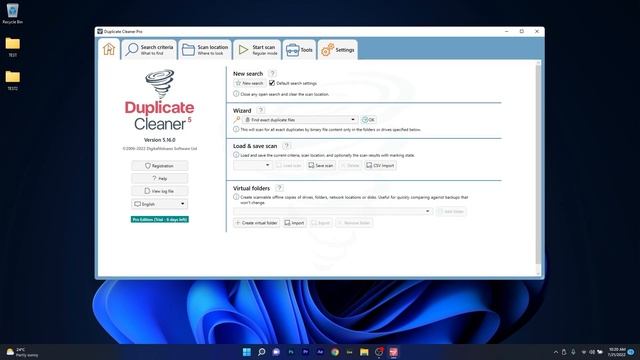Click the New search button
Image resolution: width=640 pixels, height=360 pixels.
coord(250,83)
